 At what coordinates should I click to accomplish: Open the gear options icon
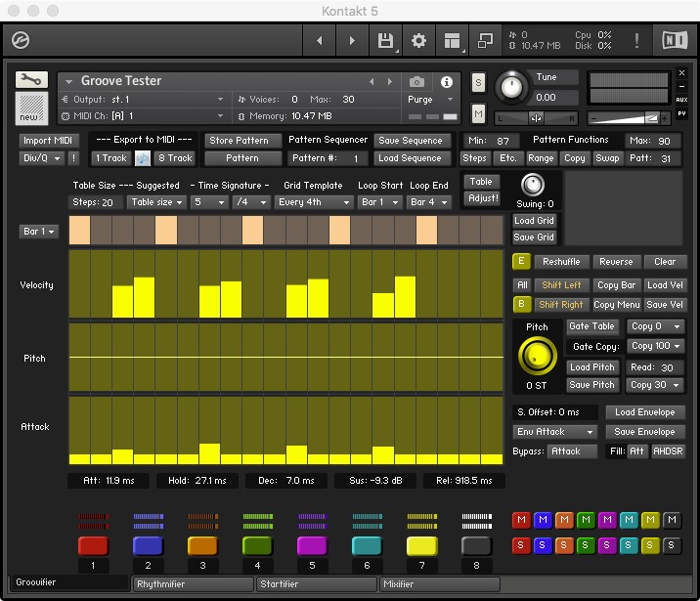tap(418, 41)
